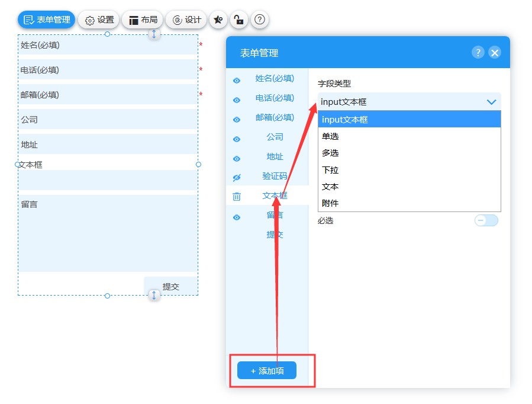Delete the 文本框 field via trash icon
Screen dimensions: 532x404
pyautogui.click(x=237, y=197)
